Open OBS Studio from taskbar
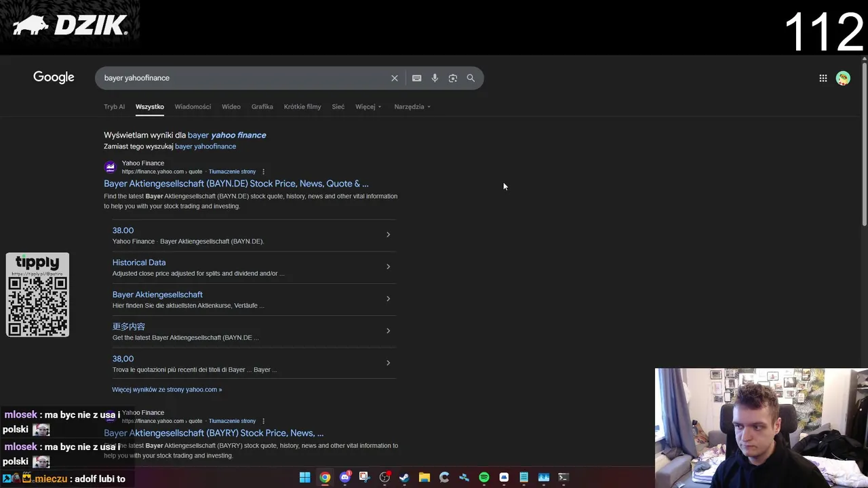This screenshot has height=488, width=868. tap(384, 478)
